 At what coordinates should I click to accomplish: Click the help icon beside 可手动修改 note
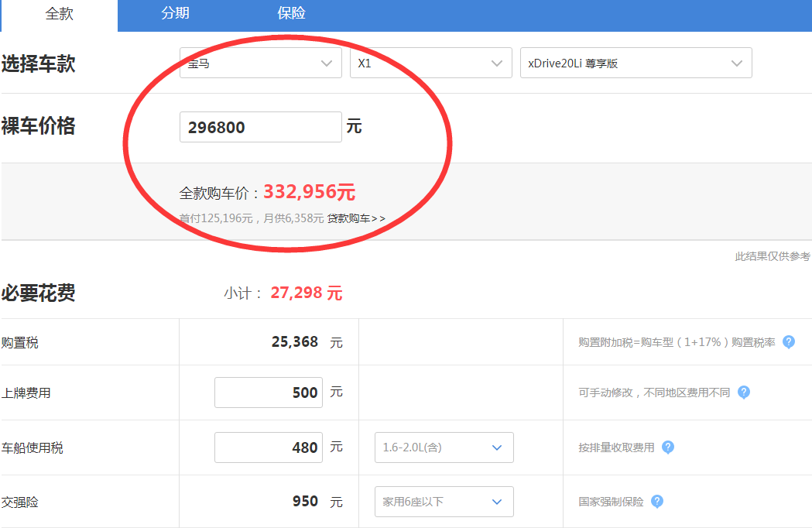(x=744, y=393)
